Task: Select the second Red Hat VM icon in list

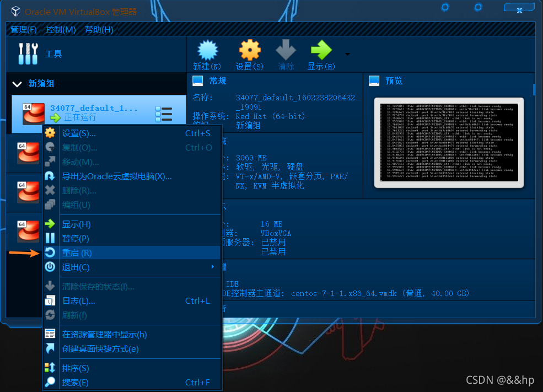Action: [x=29, y=153]
